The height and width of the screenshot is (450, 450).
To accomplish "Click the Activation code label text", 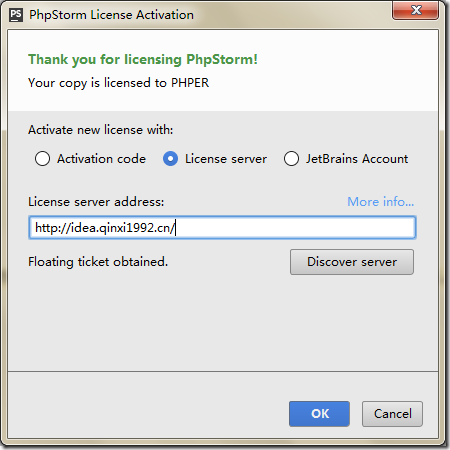I will pos(101,159).
